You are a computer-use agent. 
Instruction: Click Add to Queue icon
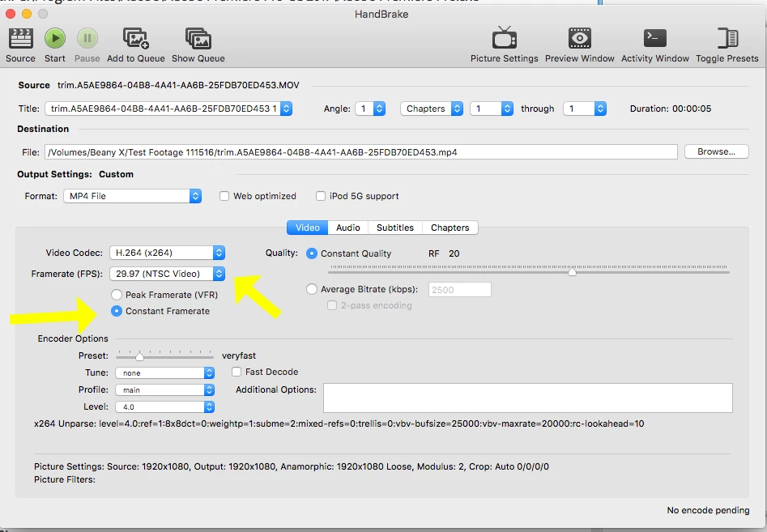pyautogui.click(x=135, y=38)
